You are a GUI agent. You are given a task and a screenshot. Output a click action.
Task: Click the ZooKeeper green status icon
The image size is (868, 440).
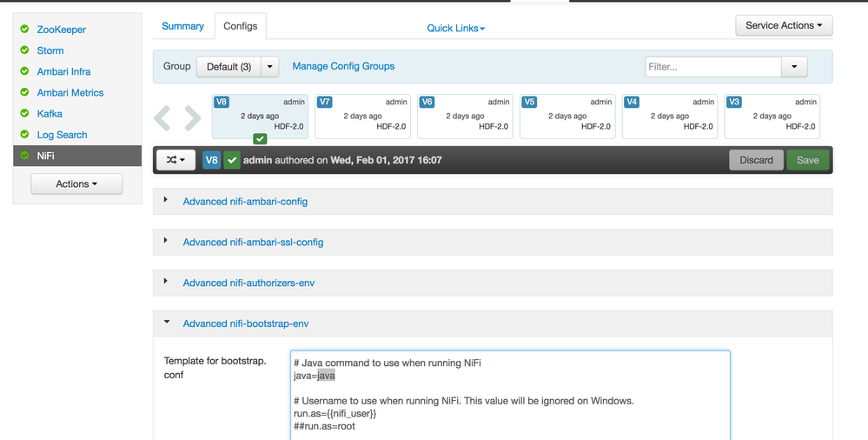click(24, 29)
